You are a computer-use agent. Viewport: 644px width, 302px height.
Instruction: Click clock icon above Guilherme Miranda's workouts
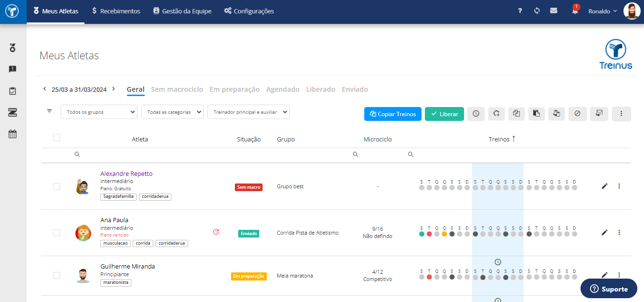(498, 262)
